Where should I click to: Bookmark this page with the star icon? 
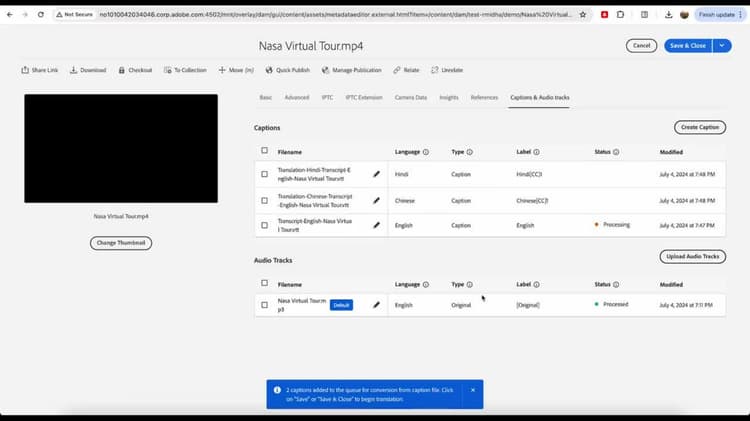pos(583,14)
